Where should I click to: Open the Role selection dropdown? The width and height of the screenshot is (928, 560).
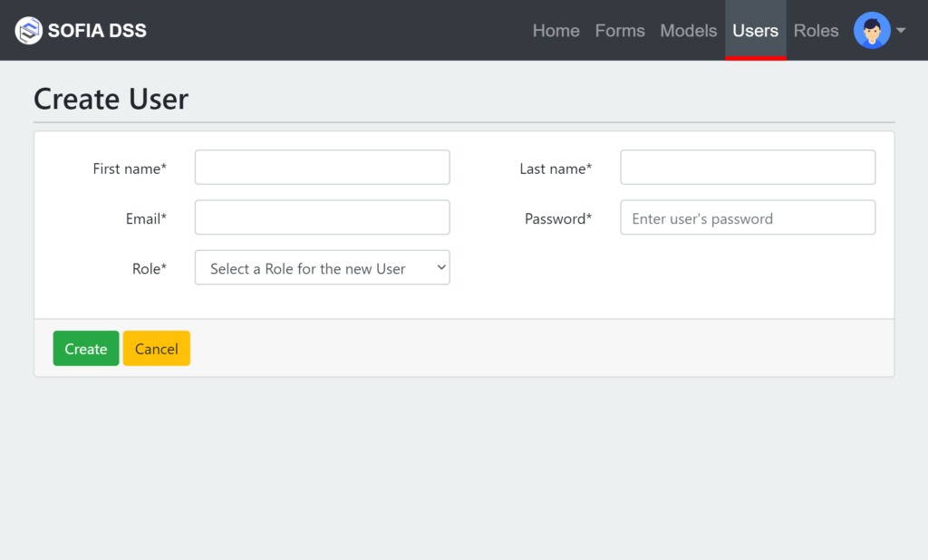(322, 267)
